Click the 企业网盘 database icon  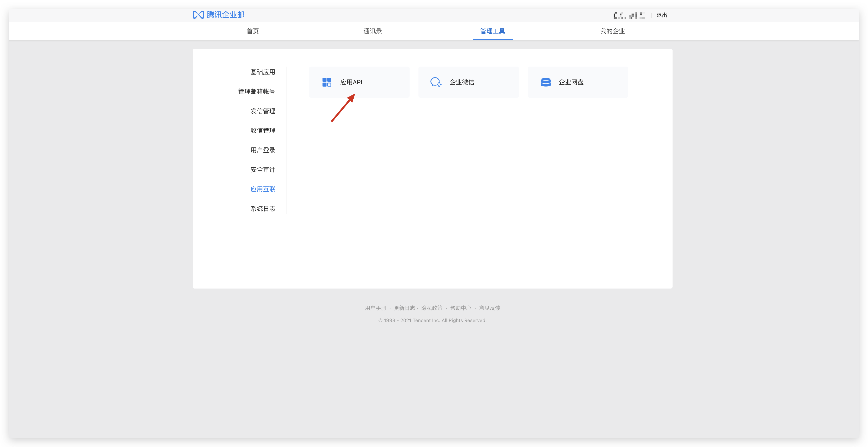[x=545, y=82]
